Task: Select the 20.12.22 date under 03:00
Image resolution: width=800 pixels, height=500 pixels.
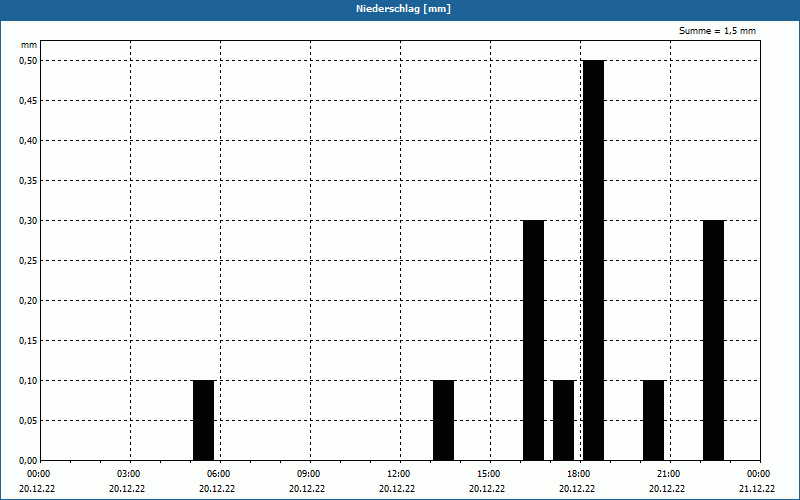Action: click(x=127, y=489)
